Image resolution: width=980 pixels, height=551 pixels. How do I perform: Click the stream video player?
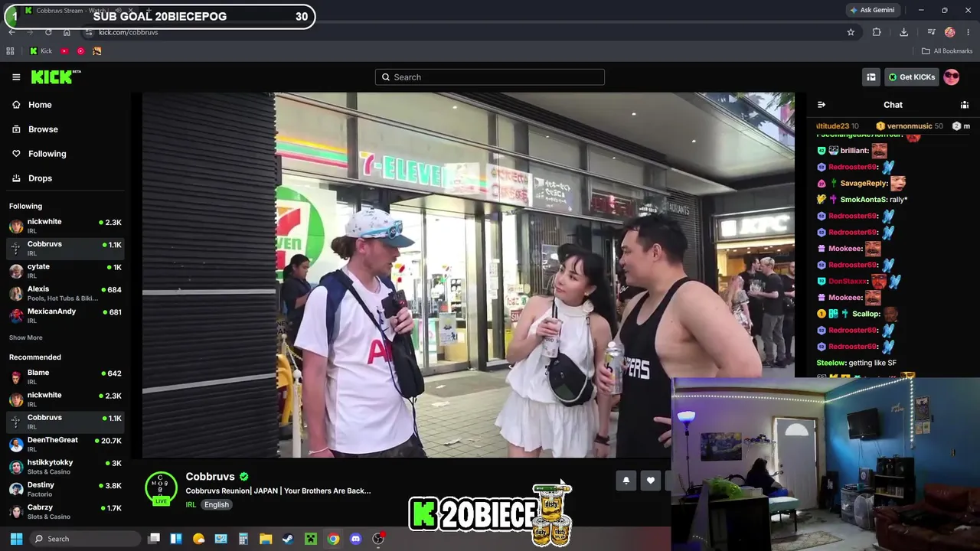(469, 275)
